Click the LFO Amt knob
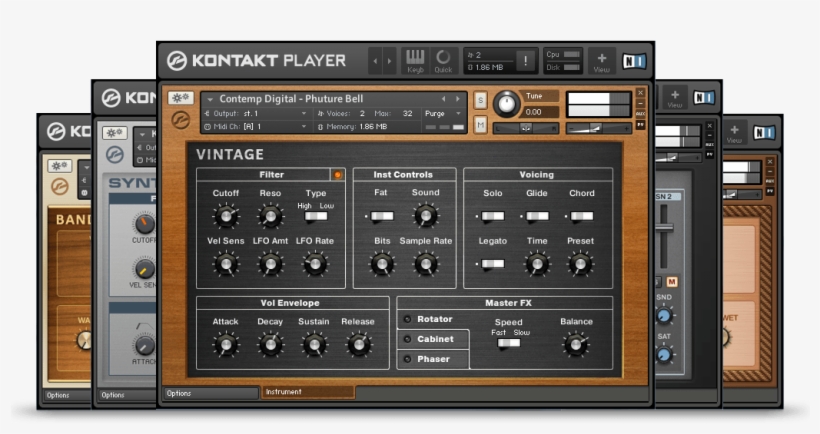The width and height of the screenshot is (820, 434). pos(270,264)
